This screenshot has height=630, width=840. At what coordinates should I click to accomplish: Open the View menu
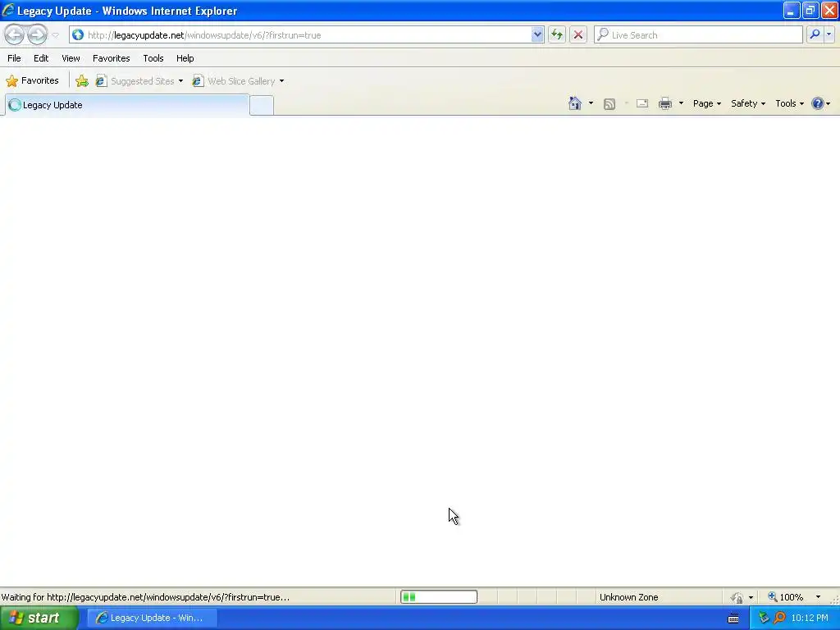71,58
